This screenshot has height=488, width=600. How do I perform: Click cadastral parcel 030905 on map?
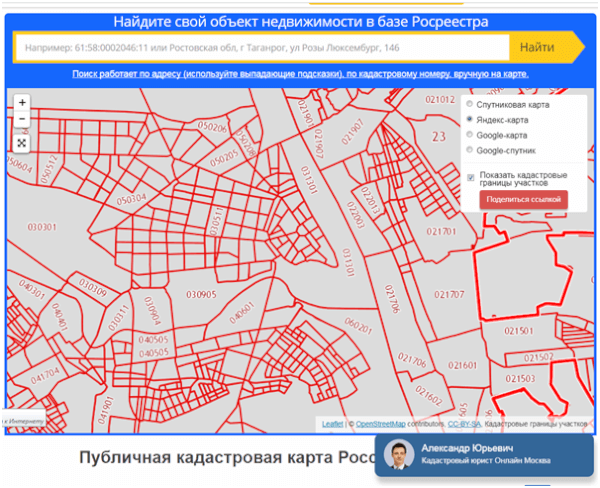coord(201,295)
